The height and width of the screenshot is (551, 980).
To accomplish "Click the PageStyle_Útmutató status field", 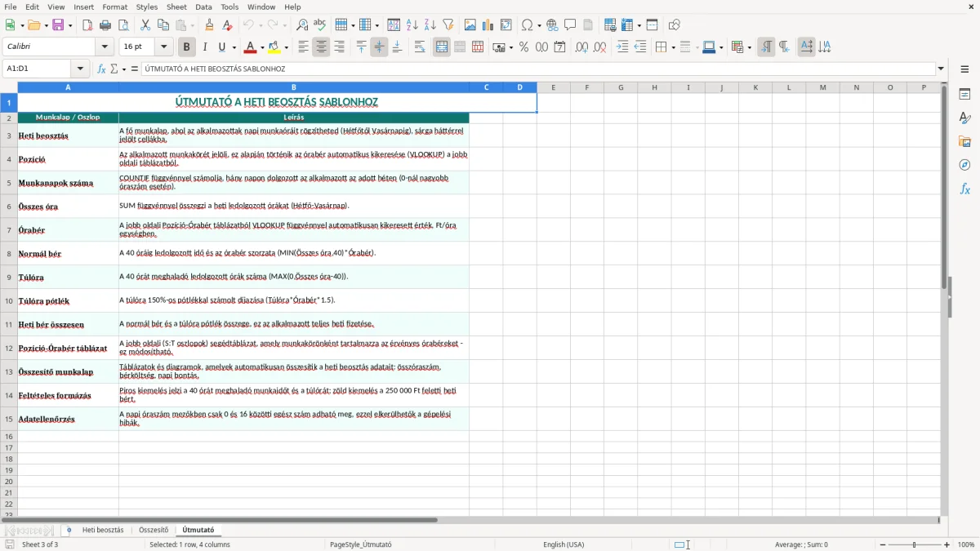I will (360, 544).
